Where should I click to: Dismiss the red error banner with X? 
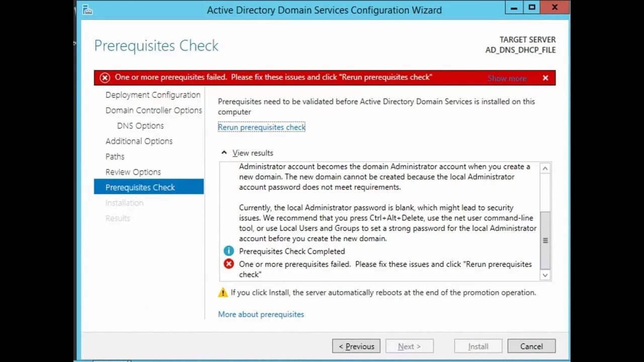[545, 78]
